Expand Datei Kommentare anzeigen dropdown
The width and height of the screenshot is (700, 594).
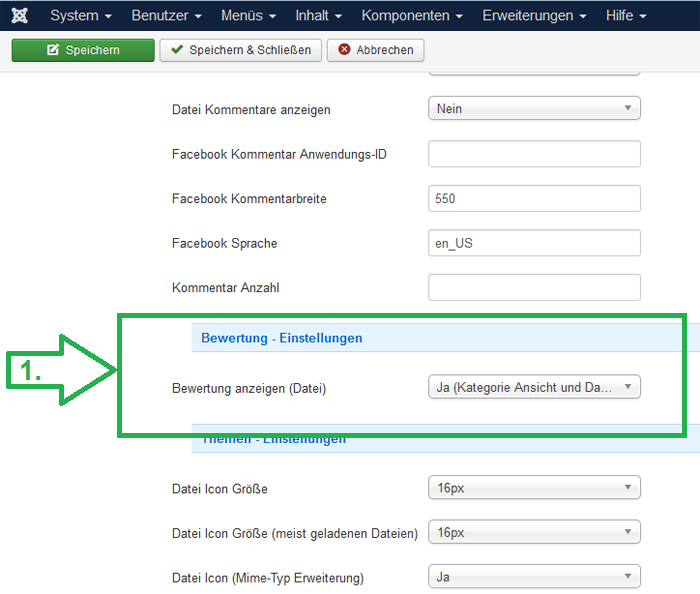[534, 109]
